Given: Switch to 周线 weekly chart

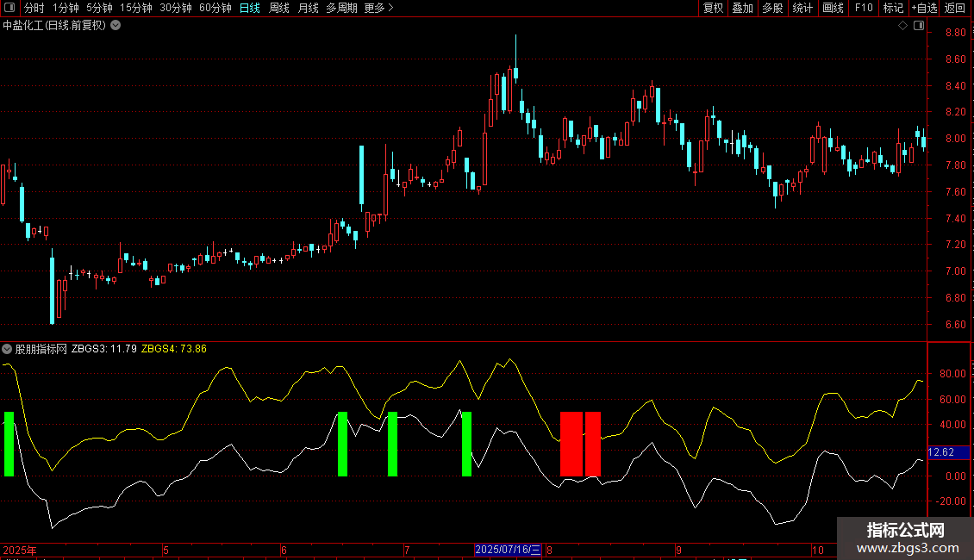Looking at the screenshot, I should (x=279, y=8).
